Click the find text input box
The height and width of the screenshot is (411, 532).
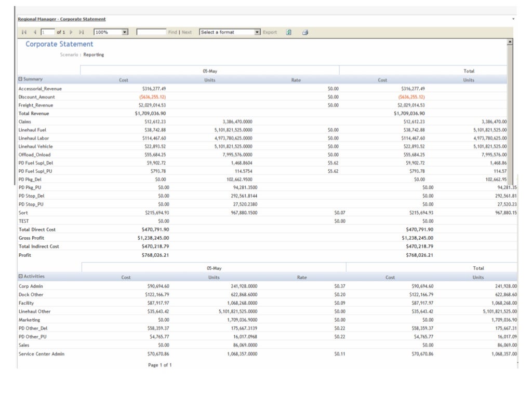tap(151, 32)
